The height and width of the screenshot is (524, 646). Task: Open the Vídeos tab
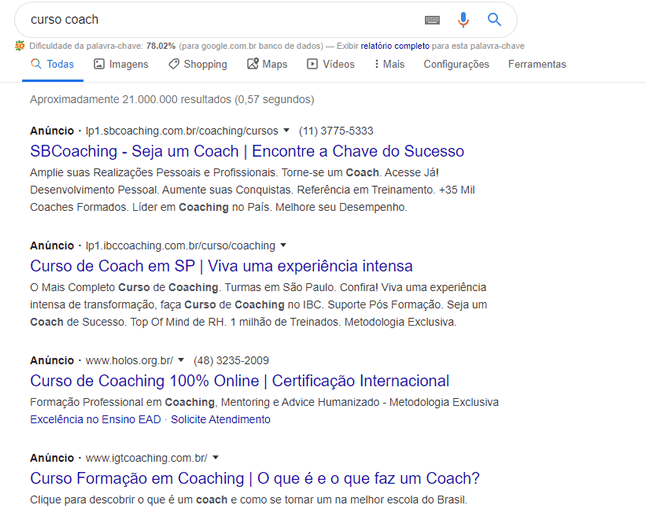pos(330,64)
